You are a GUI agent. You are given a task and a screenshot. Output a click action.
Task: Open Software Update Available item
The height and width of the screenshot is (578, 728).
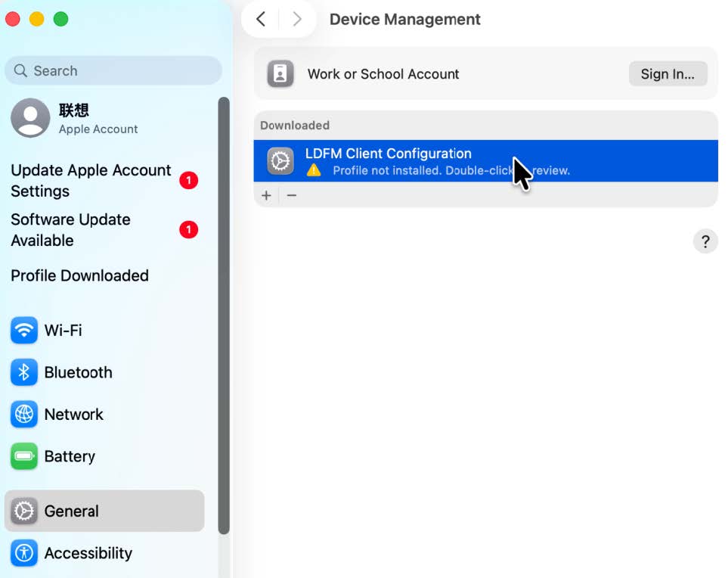[70, 229]
